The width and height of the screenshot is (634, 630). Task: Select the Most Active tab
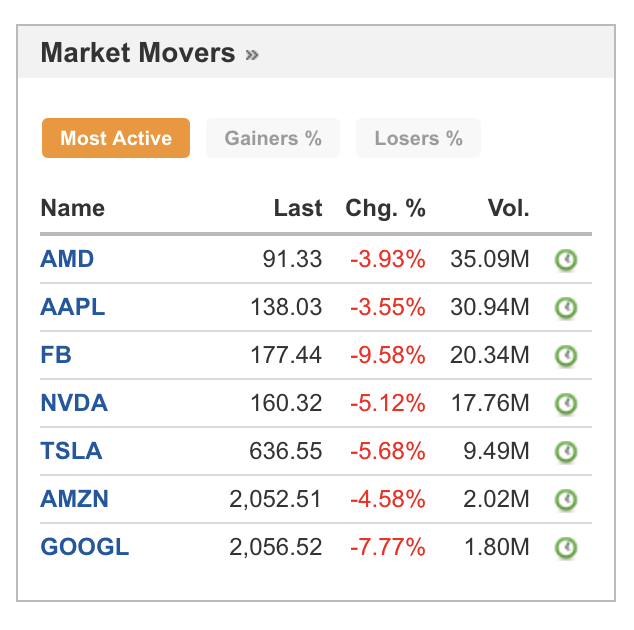point(116,138)
